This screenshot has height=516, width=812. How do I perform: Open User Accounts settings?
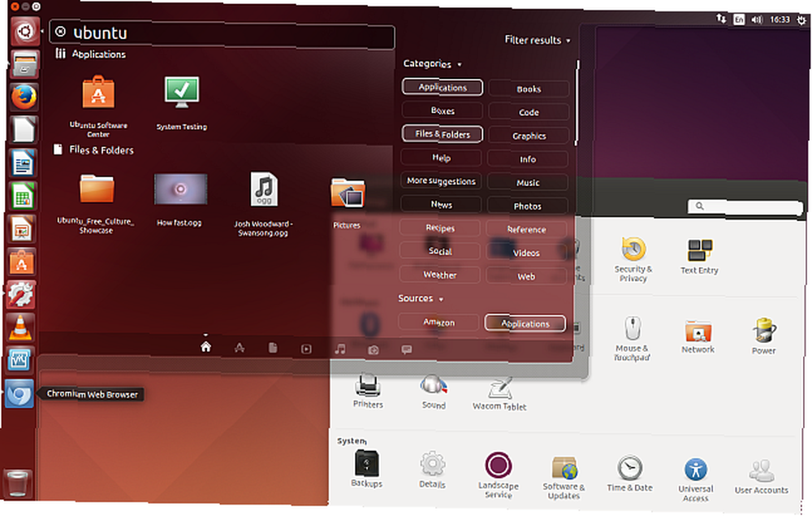click(x=762, y=477)
